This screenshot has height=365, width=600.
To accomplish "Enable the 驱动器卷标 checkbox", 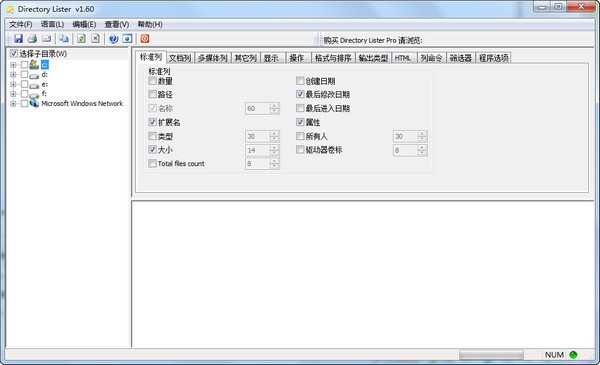I will pos(300,150).
